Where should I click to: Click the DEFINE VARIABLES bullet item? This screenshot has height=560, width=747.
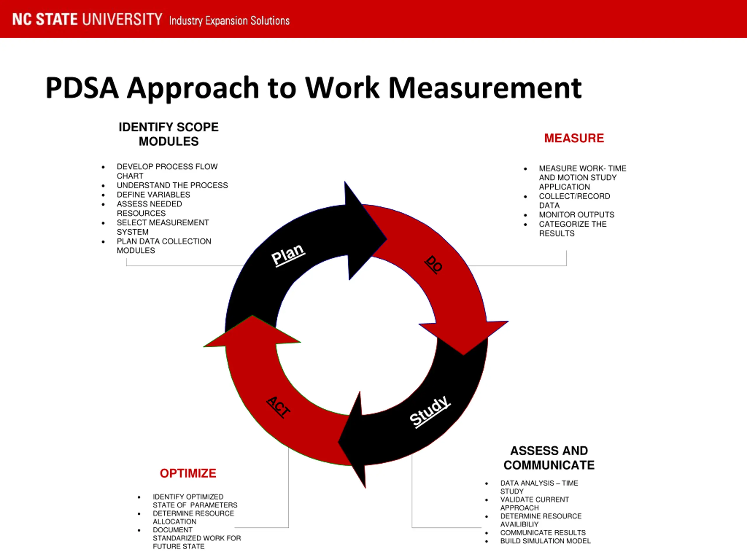153,195
